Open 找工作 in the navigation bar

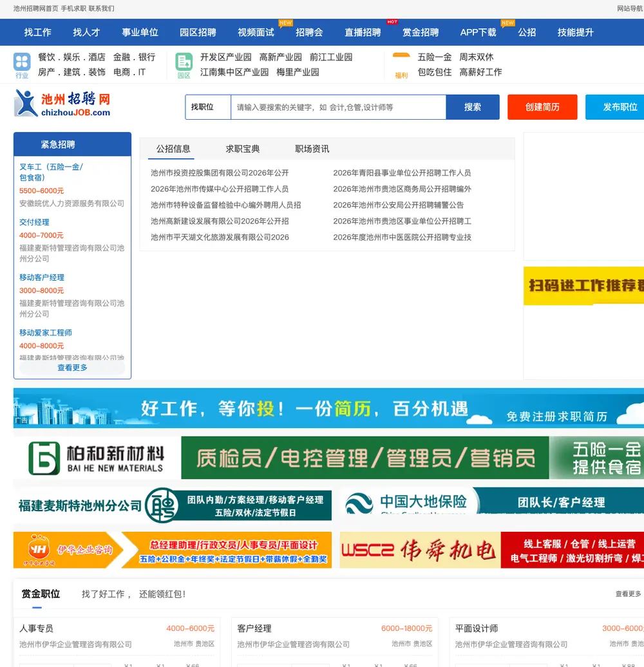coord(37,32)
